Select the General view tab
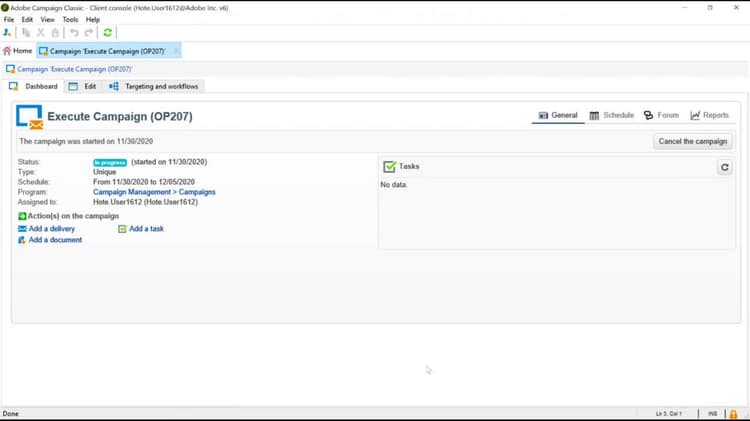The width and height of the screenshot is (750, 421). 558,115
